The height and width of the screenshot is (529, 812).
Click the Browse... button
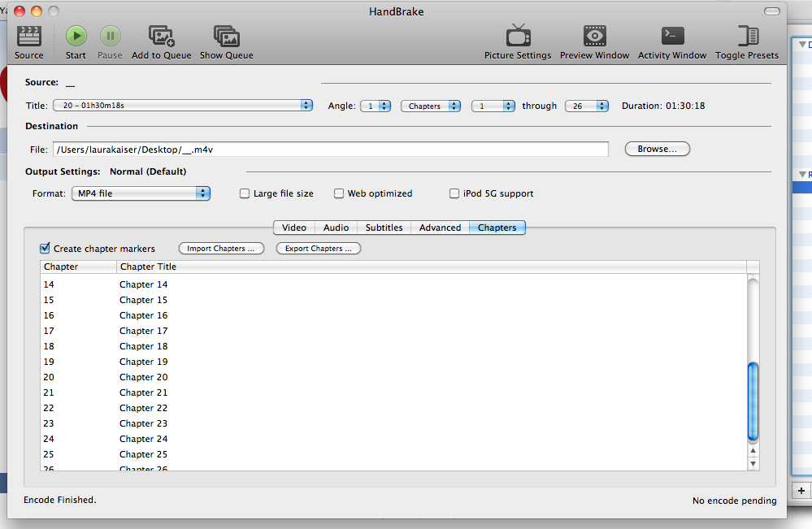[658, 149]
